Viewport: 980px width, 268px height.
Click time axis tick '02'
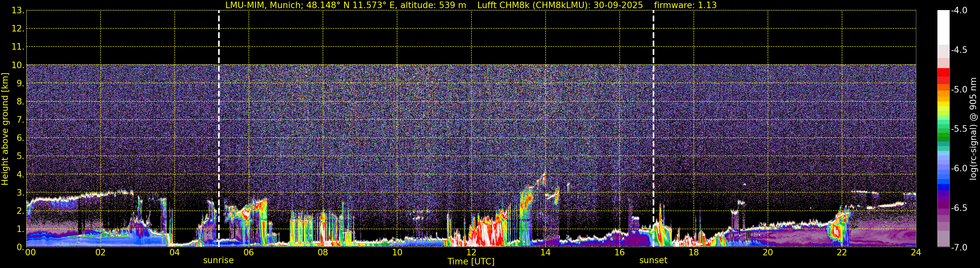tap(100, 252)
